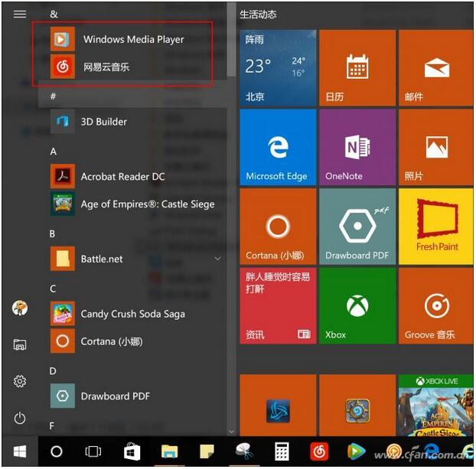Open Drawboard PDF in app list
This screenshot has width=476, height=469.
(115, 396)
